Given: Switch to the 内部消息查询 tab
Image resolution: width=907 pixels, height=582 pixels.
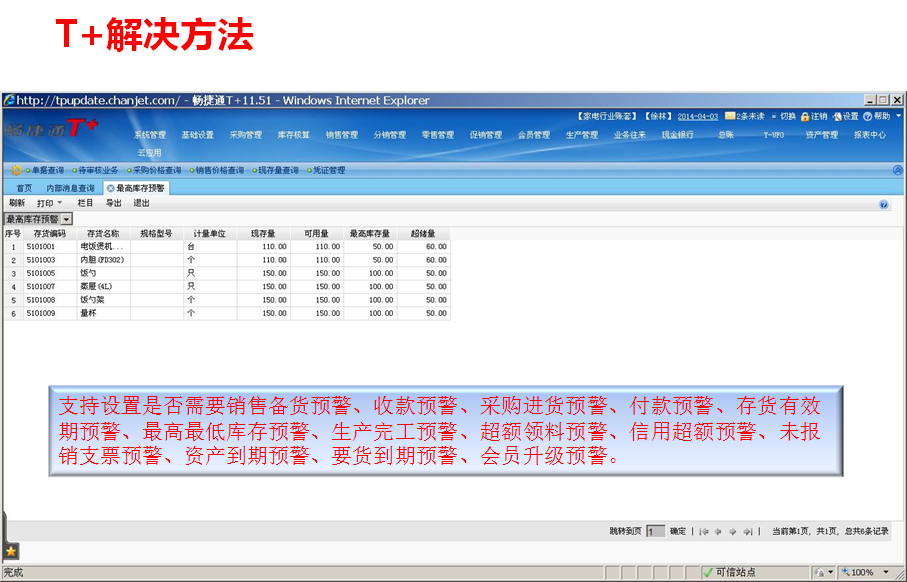Looking at the screenshot, I should [x=70, y=188].
